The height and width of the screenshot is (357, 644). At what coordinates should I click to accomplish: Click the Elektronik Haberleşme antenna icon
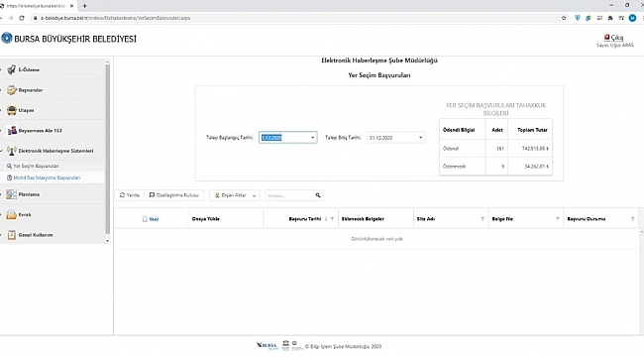click(x=12, y=151)
